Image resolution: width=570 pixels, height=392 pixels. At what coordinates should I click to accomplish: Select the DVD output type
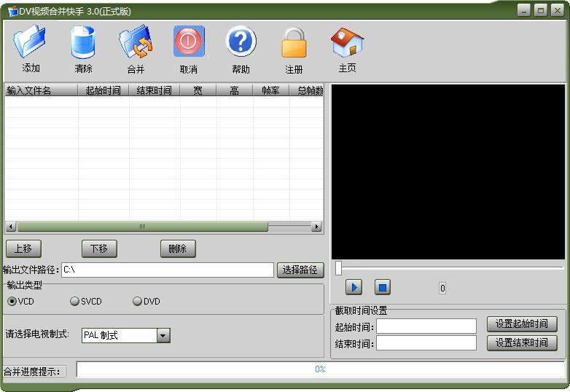pyautogui.click(x=137, y=301)
